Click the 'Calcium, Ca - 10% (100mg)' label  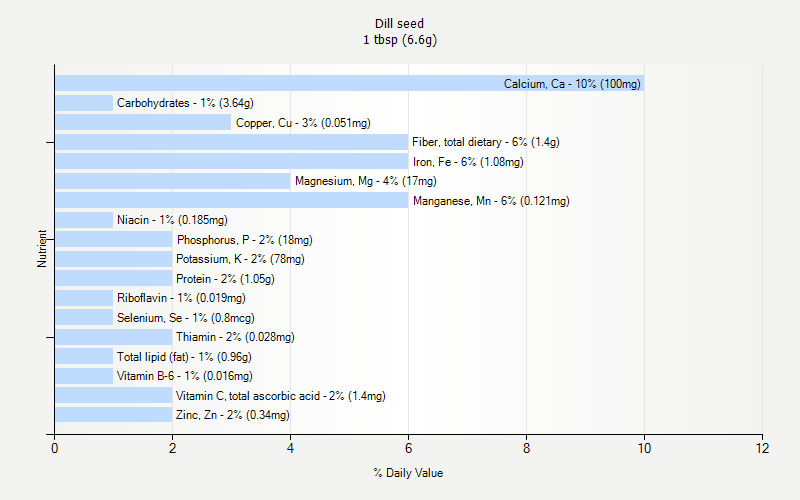572,84
